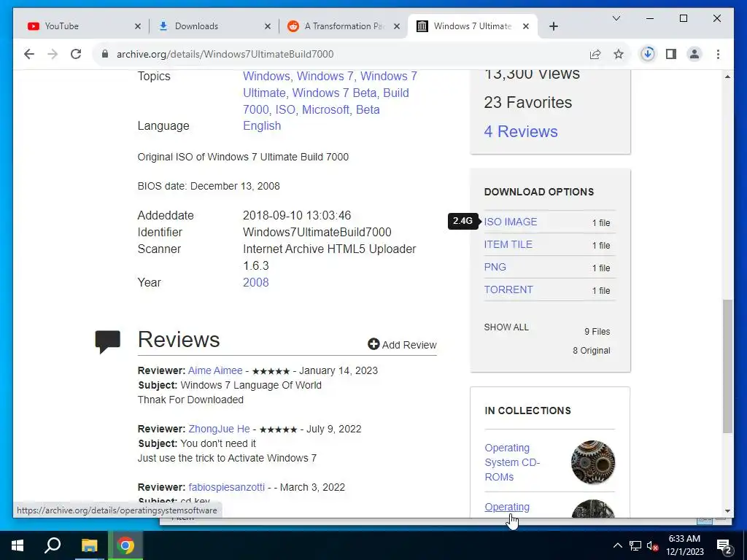Go back using the browser back arrow
Viewport: 747px width, 560px height.
point(29,54)
